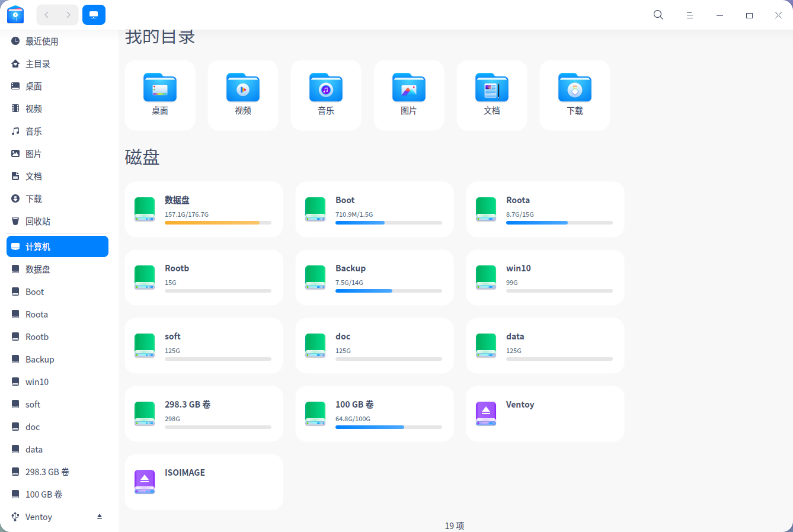Open doc in the sidebar
793x532 pixels.
click(x=57, y=427)
